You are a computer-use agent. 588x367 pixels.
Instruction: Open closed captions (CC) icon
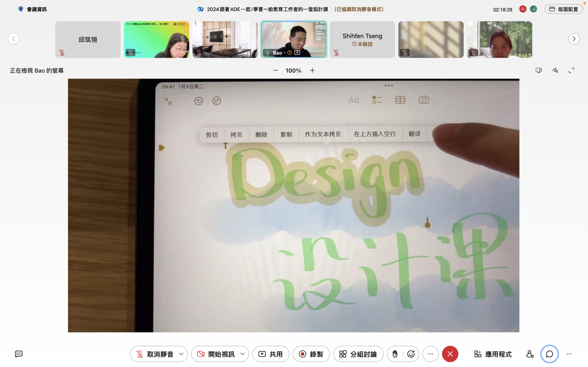19,354
